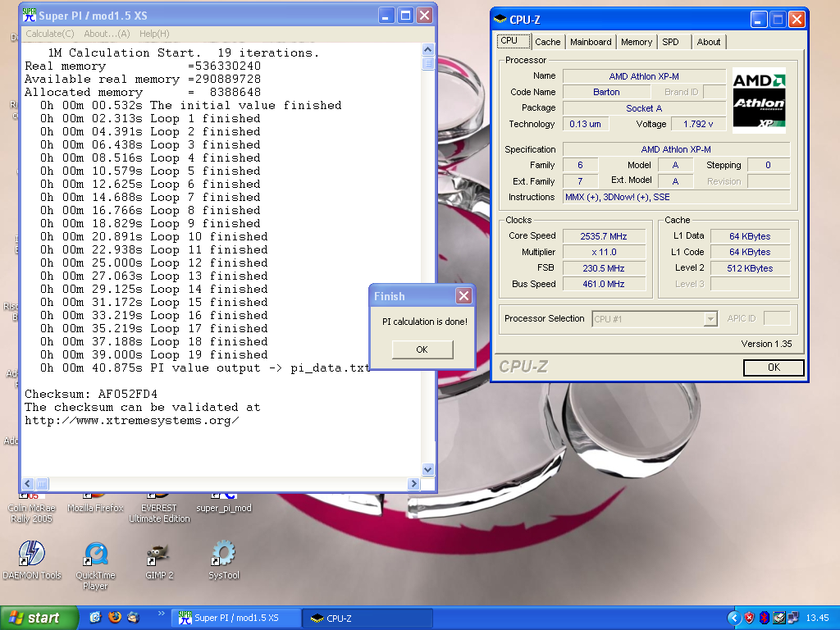Switch to the About tab in CPU-Z
The width and height of the screenshot is (840, 630).
[708, 42]
